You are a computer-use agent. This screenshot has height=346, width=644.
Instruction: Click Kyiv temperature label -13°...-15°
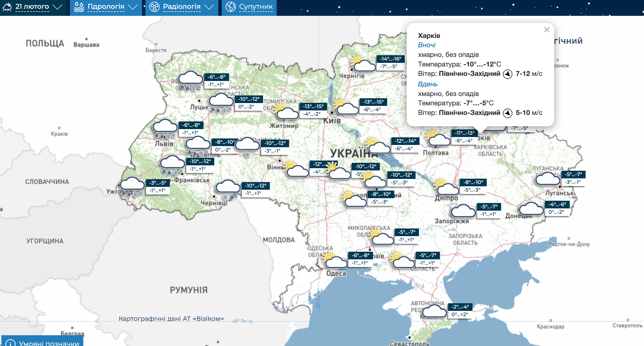click(373, 102)
